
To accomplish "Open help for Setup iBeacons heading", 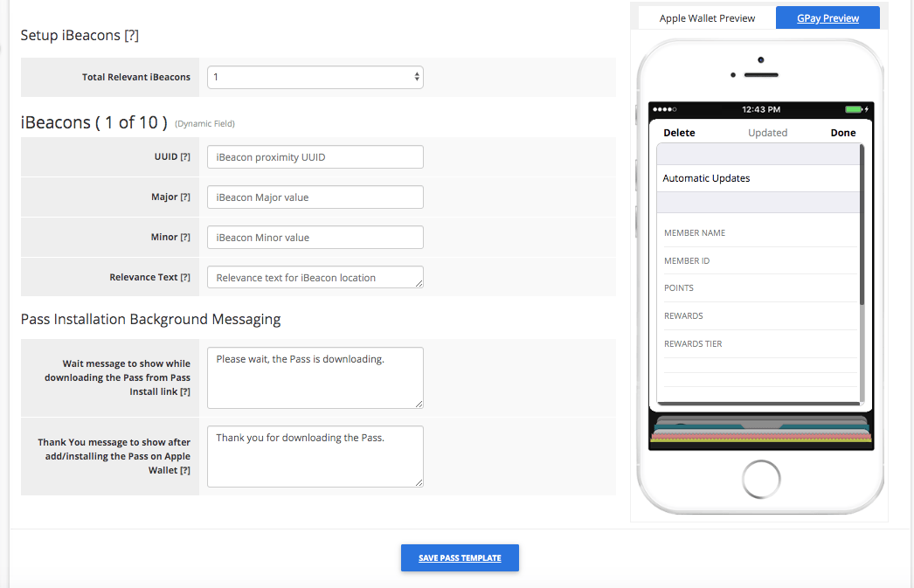I will point(131,36).
